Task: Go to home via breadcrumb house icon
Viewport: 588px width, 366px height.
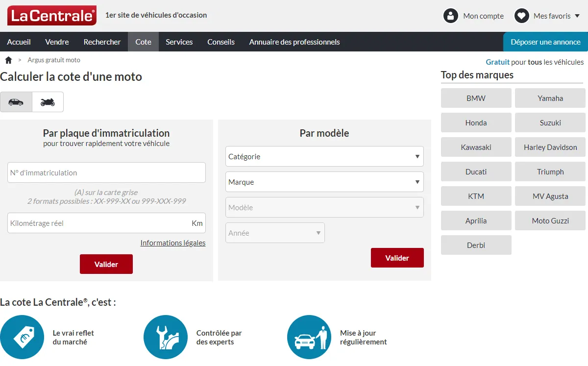Action: click(8, 60)
